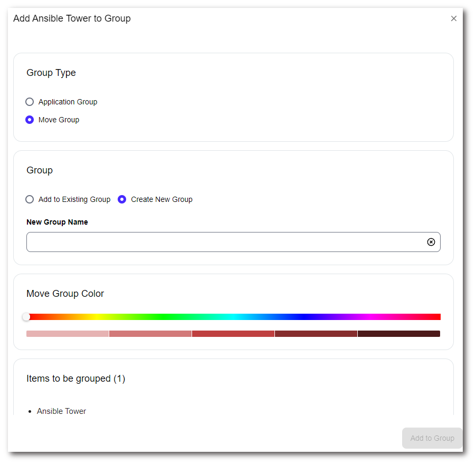Grab the hue slider's white handle
This screenshot has height=465, width=476.
point(26,317)
